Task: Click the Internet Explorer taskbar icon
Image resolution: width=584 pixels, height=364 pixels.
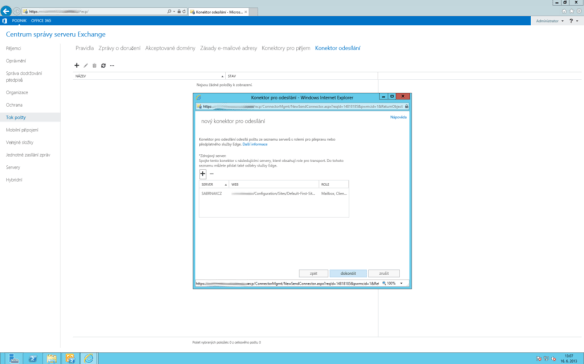Action: click(89, 358)
